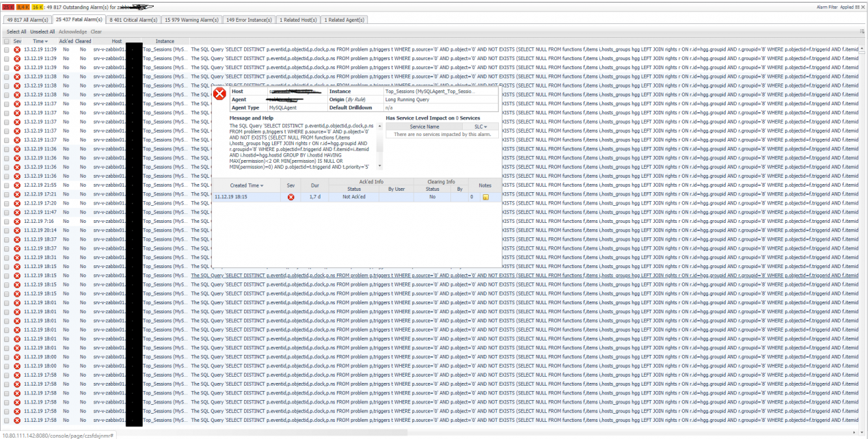868x439 pixels.
Task: Click 'Top_Sessions (MySQLAgent_Top_Sessio...' instance value in popup
Action: [x=429, y=92]
